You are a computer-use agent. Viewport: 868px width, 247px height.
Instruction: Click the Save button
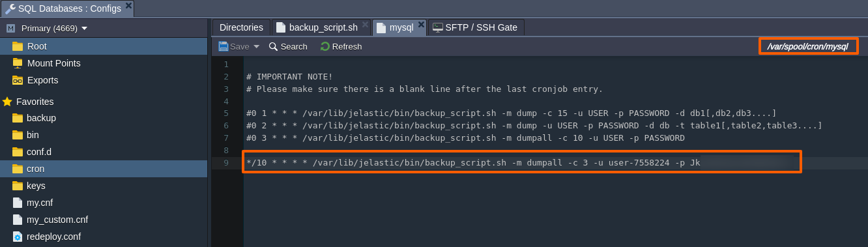[239, 46]
